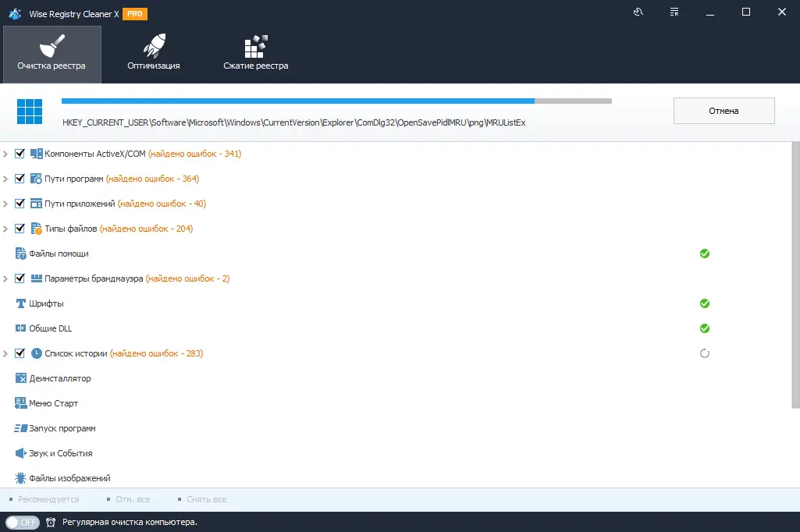This screenshot has width=800, height=532.
Task: Click найдено ошибок - 283 label
Action: coord(157,353)
